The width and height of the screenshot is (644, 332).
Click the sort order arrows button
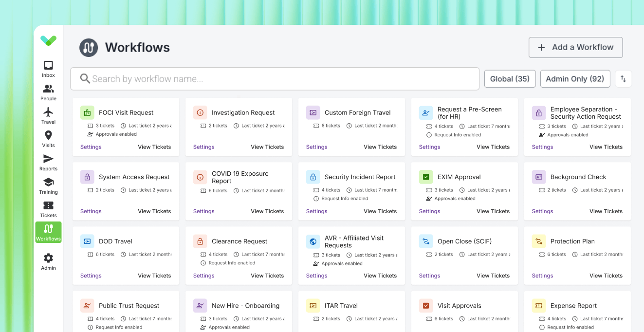(x=623, y=79)
